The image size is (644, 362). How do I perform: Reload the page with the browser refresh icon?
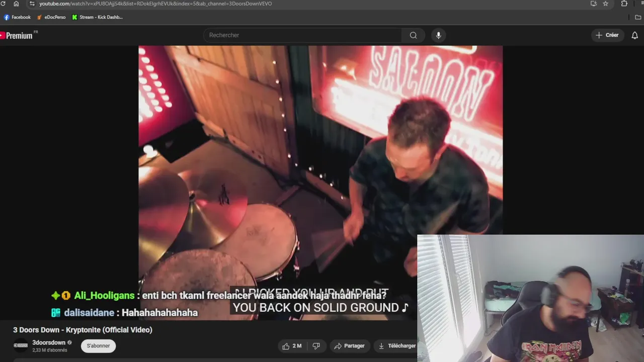(x=3, y=4)
